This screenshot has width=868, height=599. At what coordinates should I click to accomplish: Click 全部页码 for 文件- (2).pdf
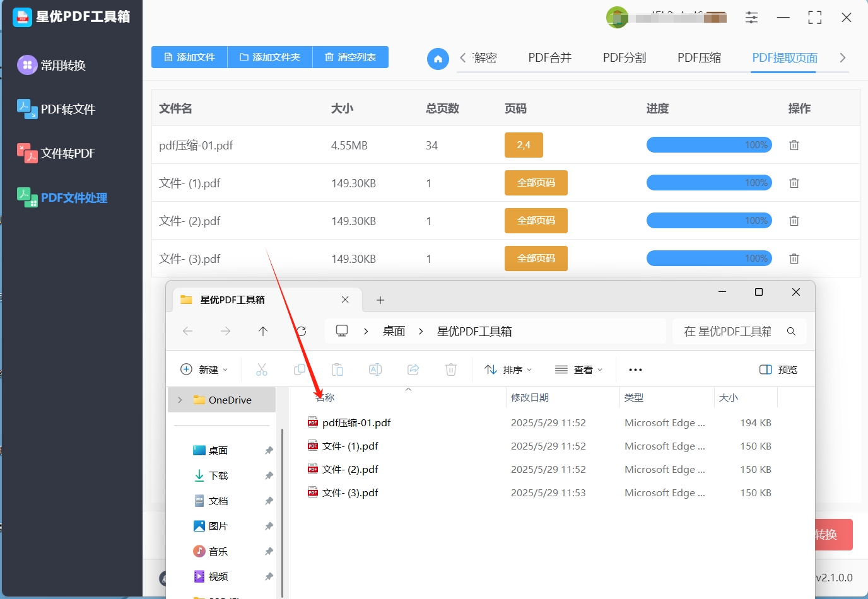pos(536,221)
